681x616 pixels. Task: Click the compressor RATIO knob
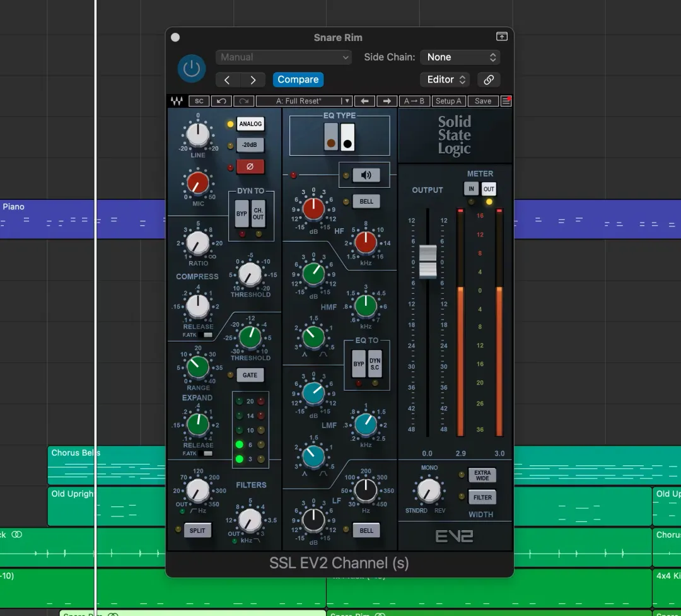(197, 243)
